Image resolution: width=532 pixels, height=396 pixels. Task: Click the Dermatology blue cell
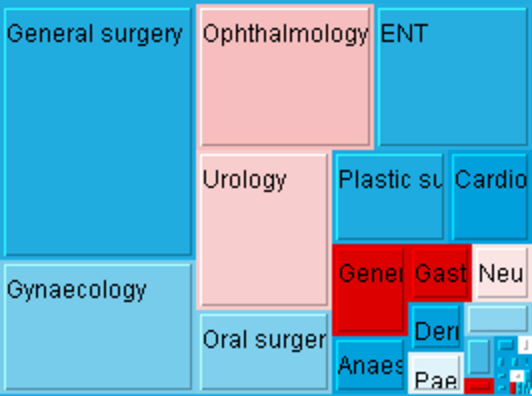(436, 327)
